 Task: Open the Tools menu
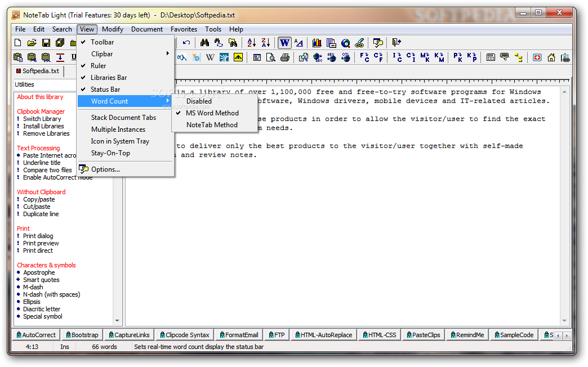[x=213, y=29]
